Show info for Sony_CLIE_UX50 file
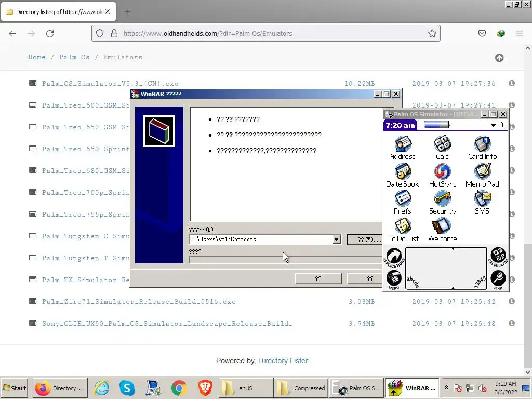 tap(512, 323)
